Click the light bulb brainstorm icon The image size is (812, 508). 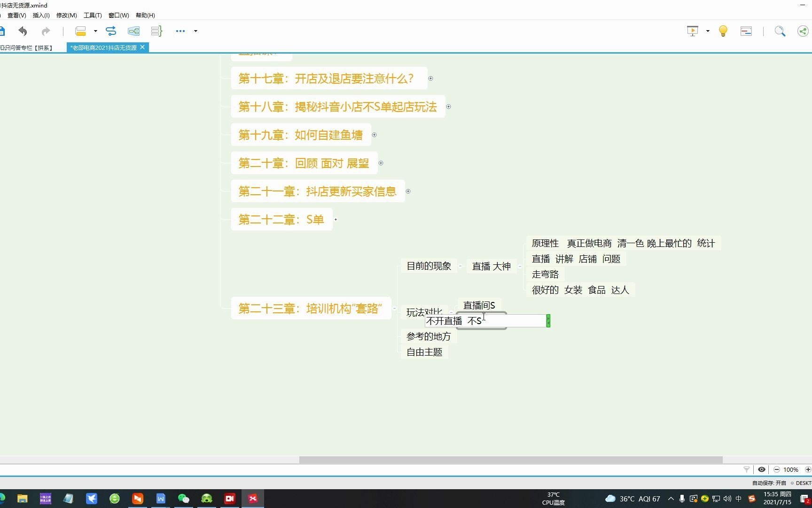723,31
